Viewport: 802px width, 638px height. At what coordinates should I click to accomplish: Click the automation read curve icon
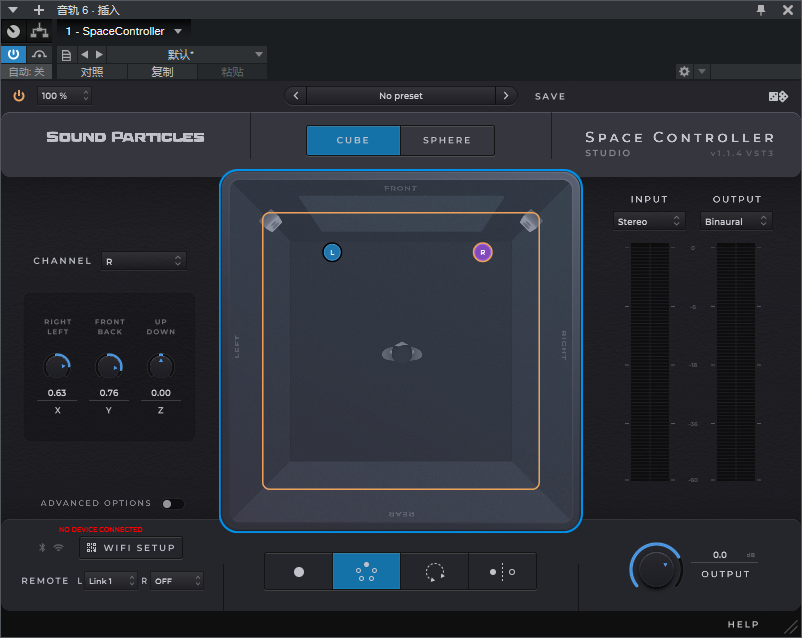click(x=39, y=54)
